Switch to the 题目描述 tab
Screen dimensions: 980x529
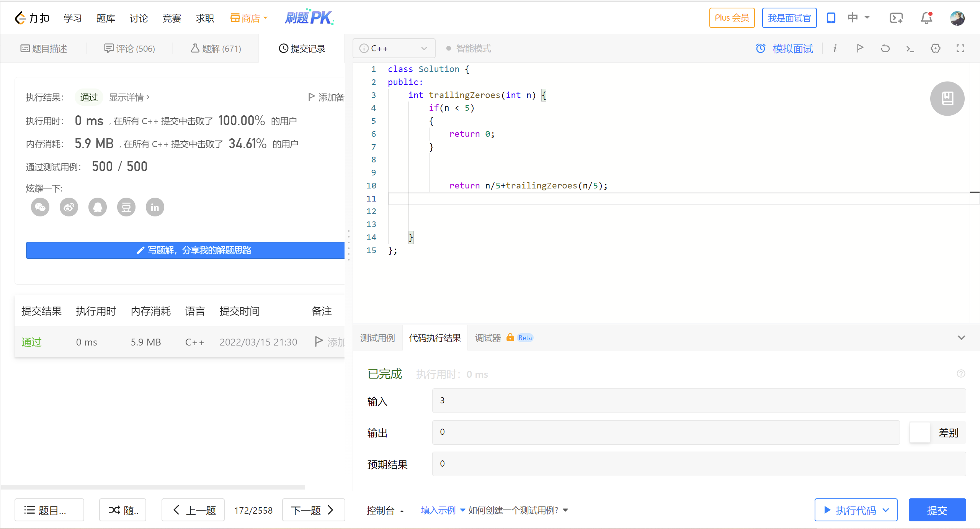(x=44, y=49)
